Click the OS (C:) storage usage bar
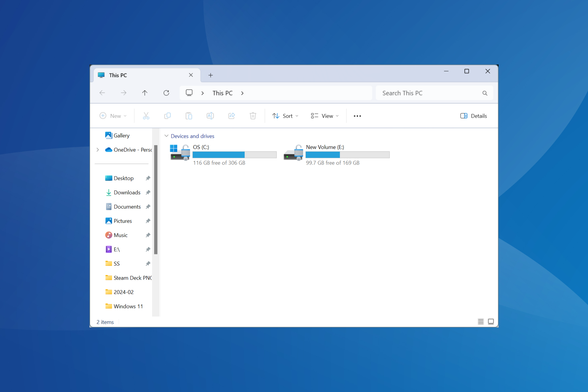588x392 pixels. coord(235,155)
